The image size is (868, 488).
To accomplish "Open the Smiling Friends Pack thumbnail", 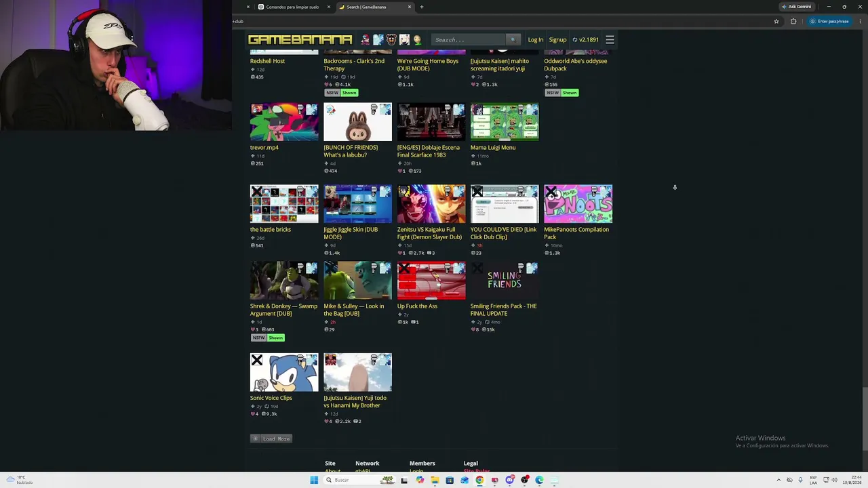I will [x=505, y=281].
